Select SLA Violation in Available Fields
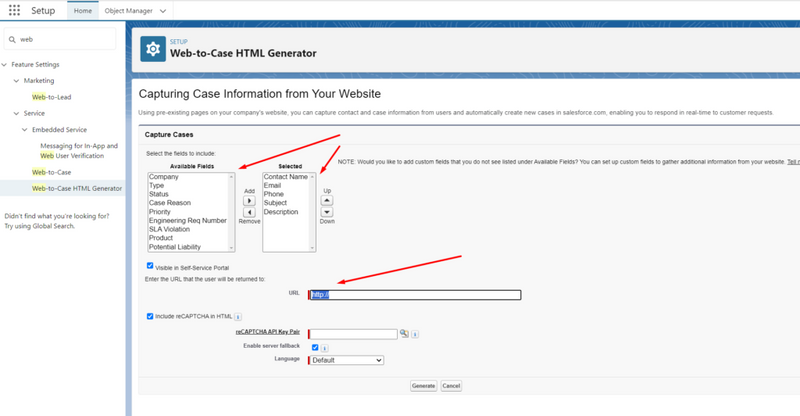800x416 pixels. (169, 229)
